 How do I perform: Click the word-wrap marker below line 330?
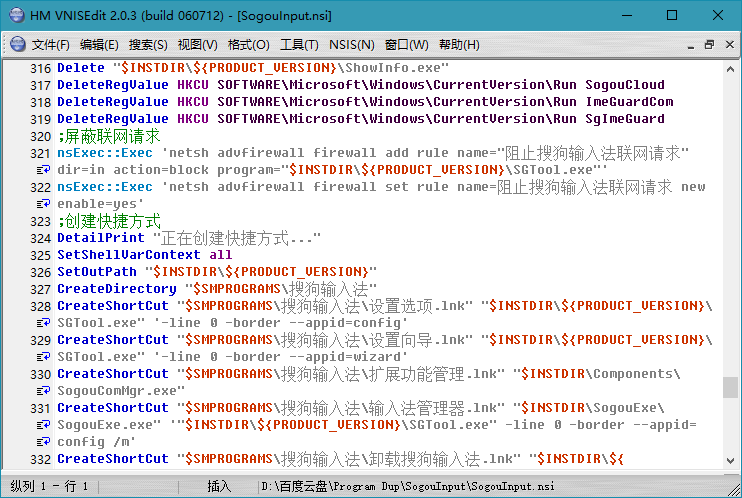click(43, 391)
